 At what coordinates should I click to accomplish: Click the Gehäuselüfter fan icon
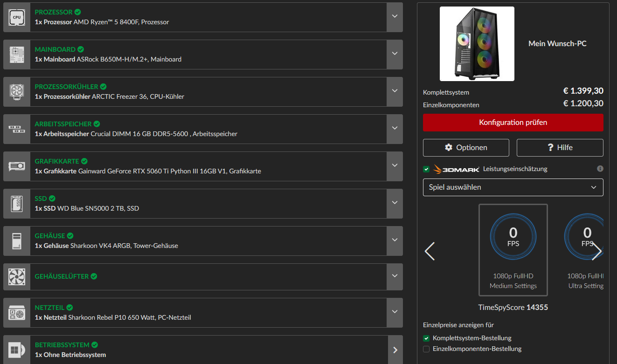[x=17, y=277]
